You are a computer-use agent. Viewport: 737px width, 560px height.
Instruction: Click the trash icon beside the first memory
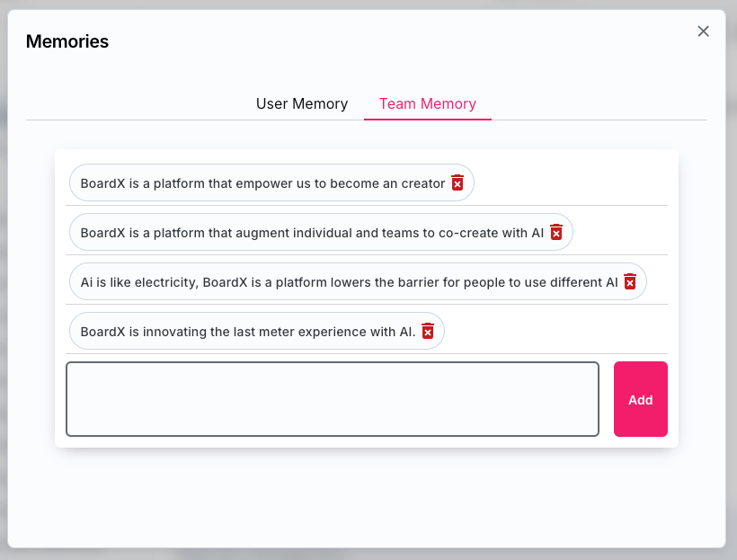pos(457,182)
